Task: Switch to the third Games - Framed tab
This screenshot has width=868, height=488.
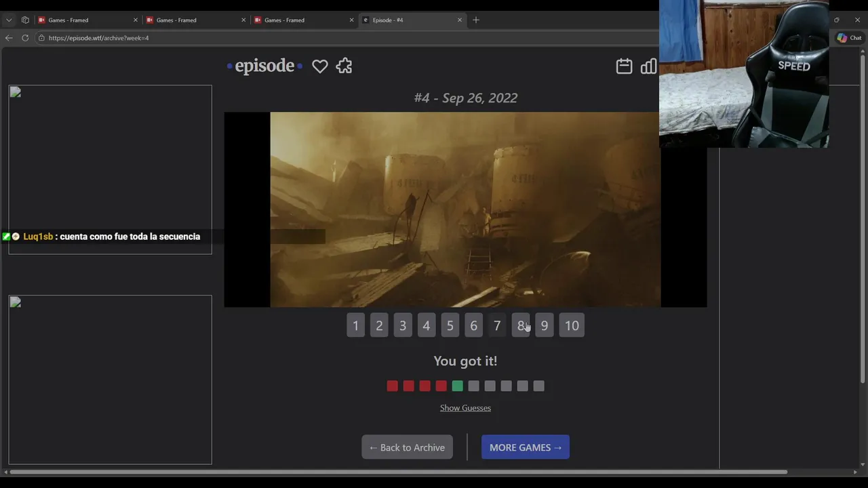Action: tap(304, 20)
